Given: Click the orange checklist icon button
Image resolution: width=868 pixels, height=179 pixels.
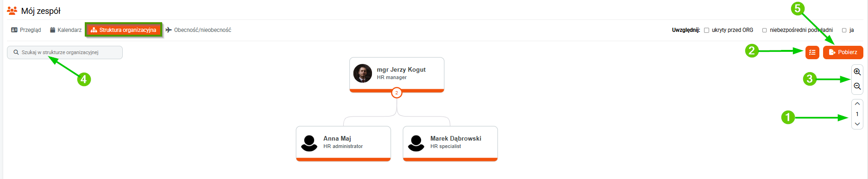Looking at the screenshot, I should (x=812, y=52).
